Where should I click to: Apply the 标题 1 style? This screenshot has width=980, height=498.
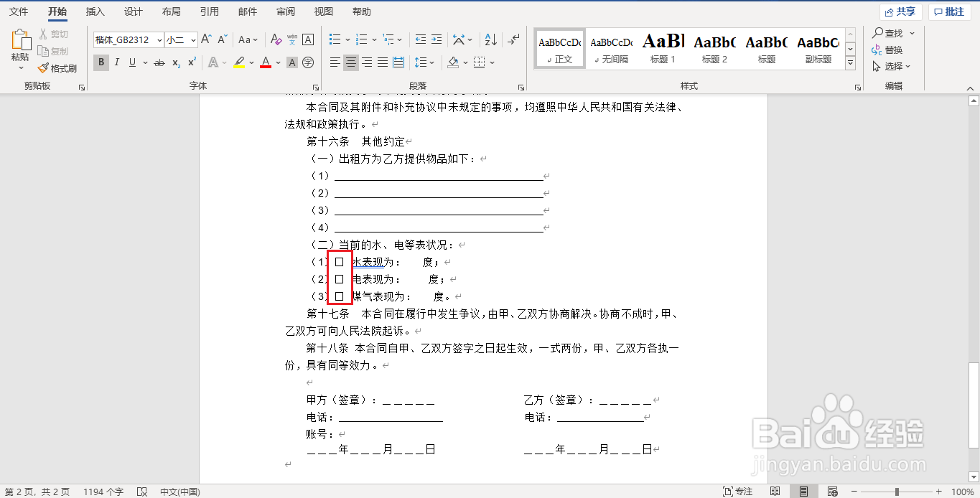663,48
